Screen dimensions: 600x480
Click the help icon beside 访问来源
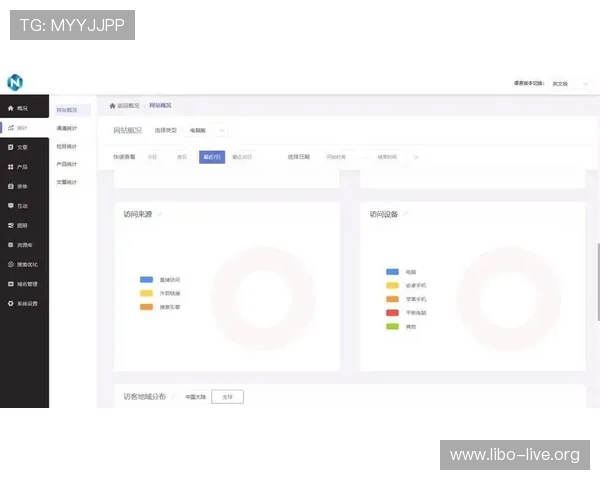coord(160,214)
